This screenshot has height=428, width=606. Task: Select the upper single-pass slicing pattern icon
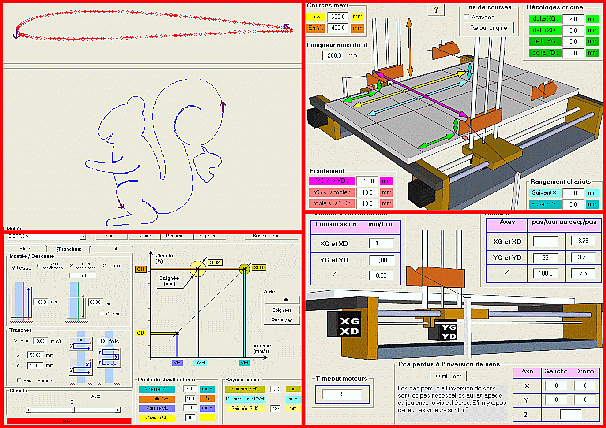pyautogui.click(x=81, y=345)
